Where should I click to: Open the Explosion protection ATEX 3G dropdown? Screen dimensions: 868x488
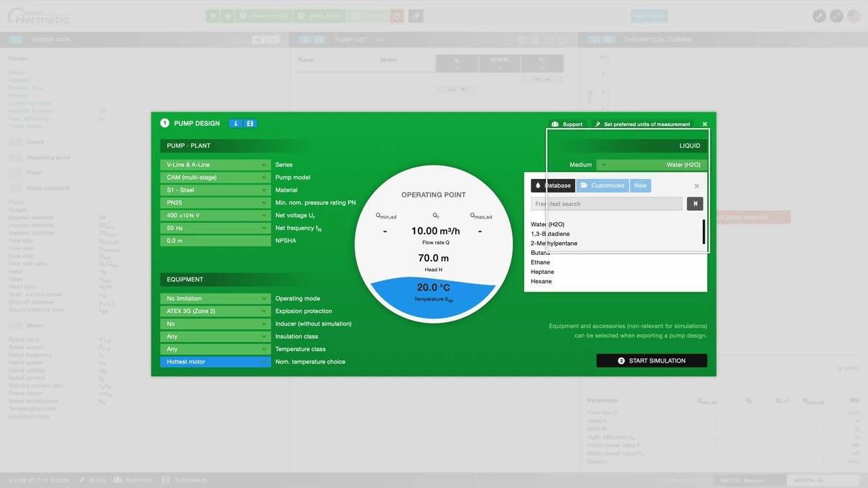point(216,311)
